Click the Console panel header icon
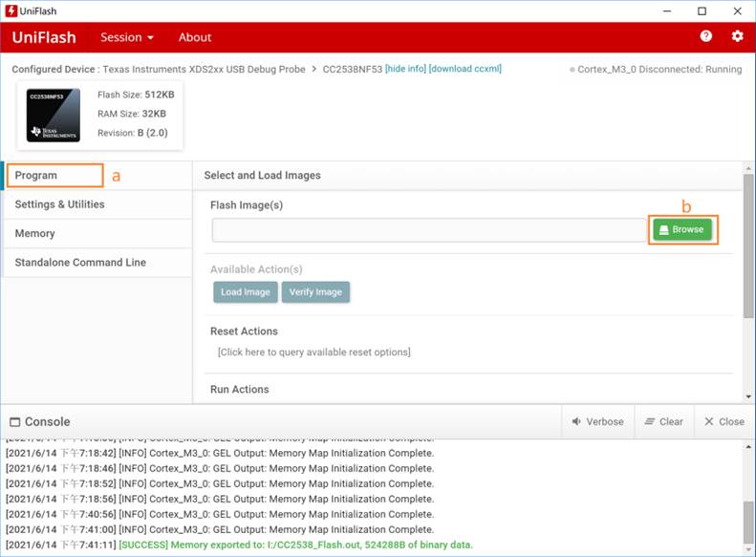The width and height of the screenshot is (756, 557). tap(14, 422)
